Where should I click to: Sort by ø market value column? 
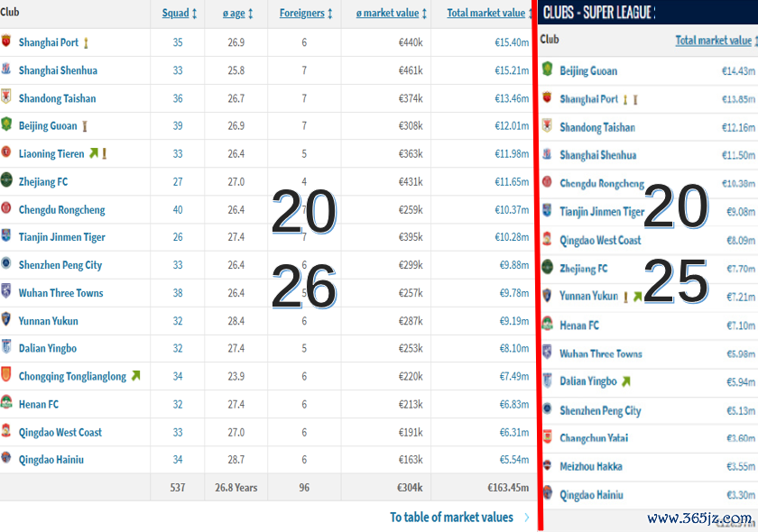393,14
